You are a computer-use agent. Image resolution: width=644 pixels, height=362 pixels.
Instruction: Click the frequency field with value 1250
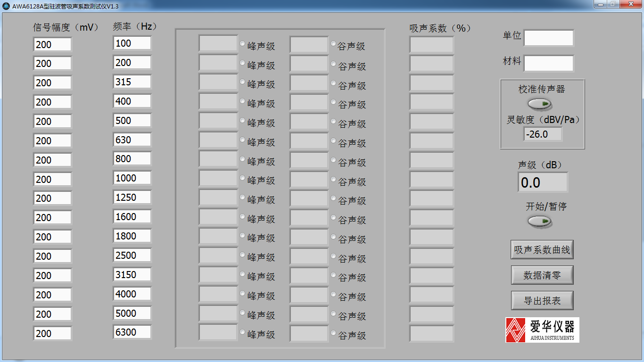[132, 197]
